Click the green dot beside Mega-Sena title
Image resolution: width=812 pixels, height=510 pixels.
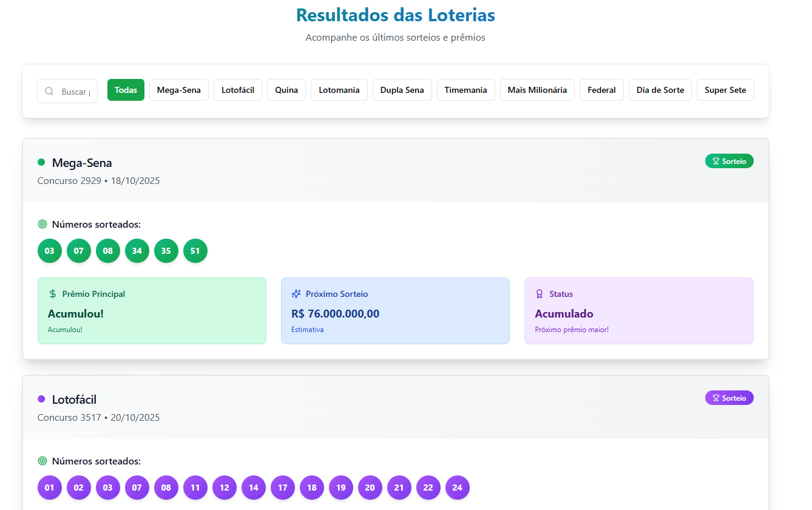[x=41, y=162]
